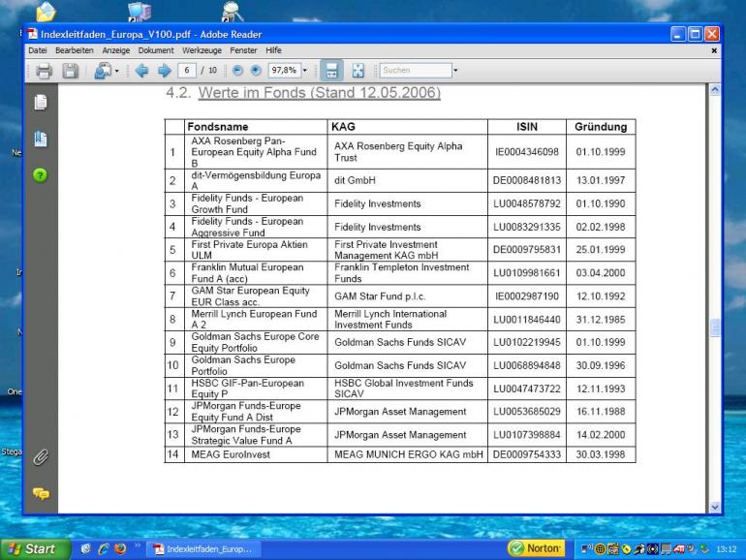
Task: Click the email/search document toolbar icon
Action: pyautogui.click(x=103, y=71)
